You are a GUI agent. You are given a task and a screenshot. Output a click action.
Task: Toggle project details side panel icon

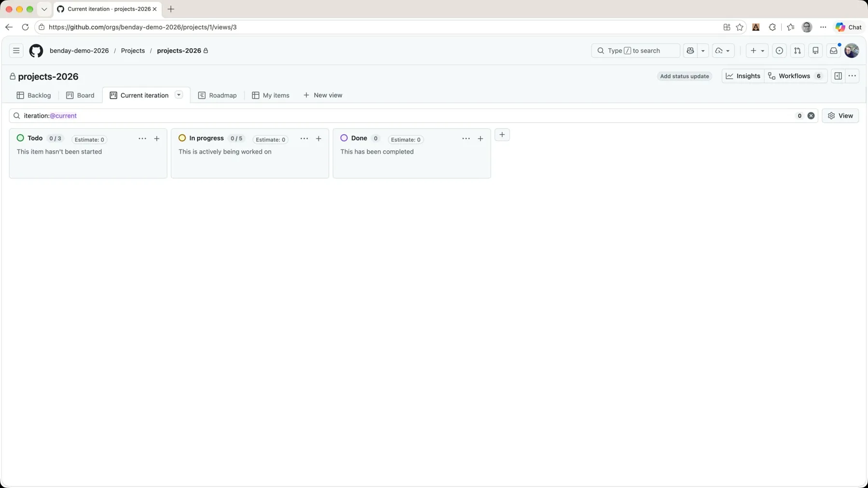(838, 76)
